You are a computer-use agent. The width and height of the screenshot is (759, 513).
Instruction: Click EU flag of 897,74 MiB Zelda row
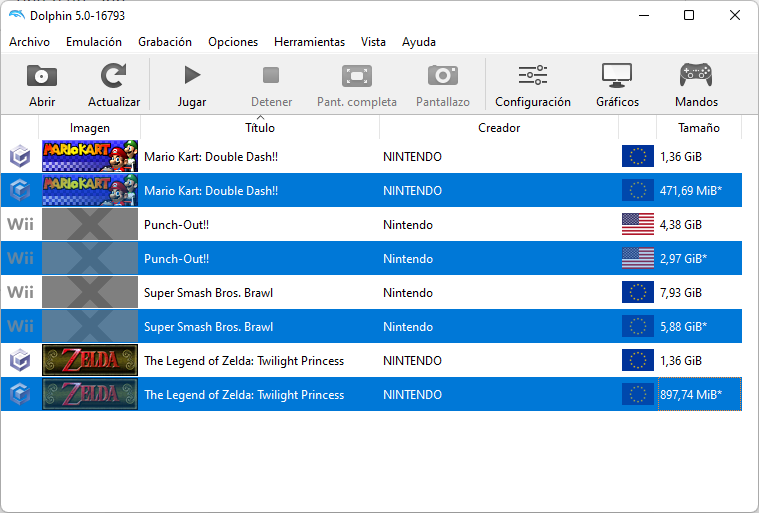pyautogui.click(x=638, y=394)
